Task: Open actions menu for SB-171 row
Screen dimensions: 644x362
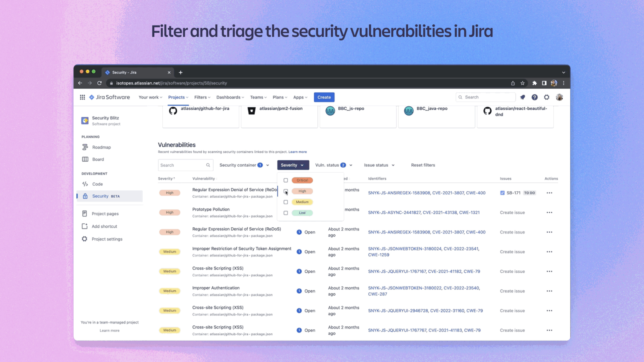Action: click(x=549, y=193)
